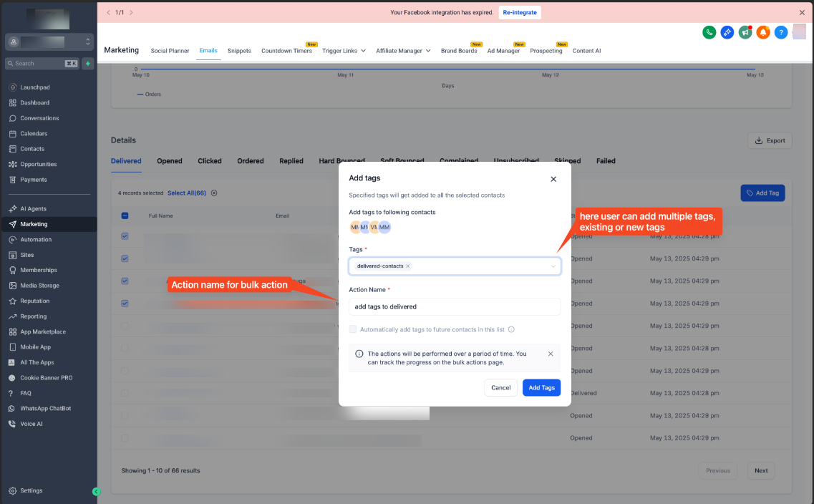Screen dimensions: 814x504
Task: Open Launchpad from the sidebar
Action: pyautogui.click(x=35, y=87)
